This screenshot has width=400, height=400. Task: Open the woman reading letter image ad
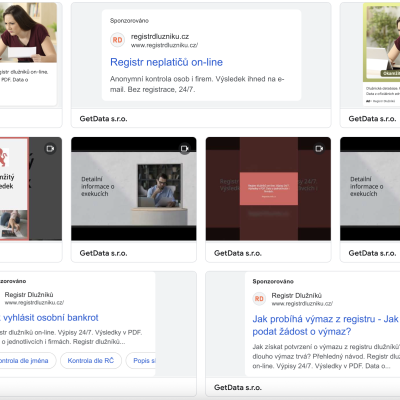[x=28, y=32]
